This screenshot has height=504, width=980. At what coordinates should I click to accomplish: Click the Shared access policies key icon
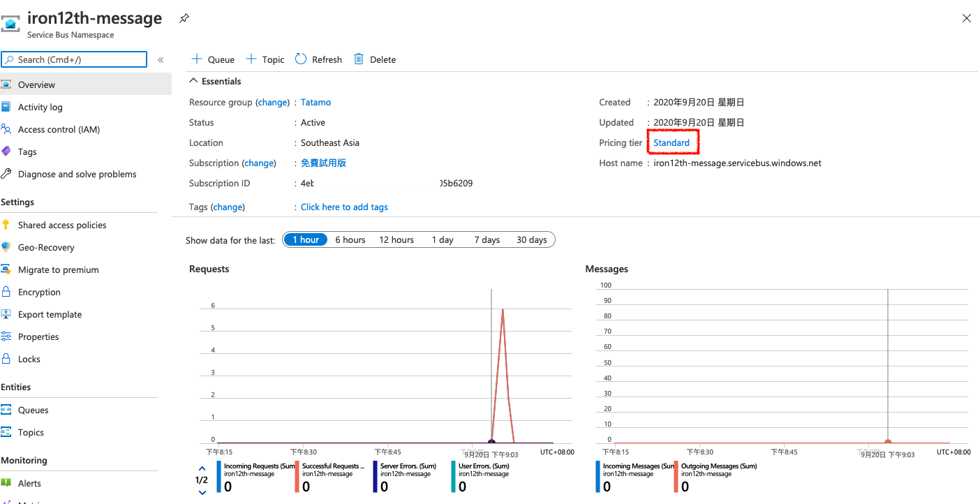coord(6,225)
